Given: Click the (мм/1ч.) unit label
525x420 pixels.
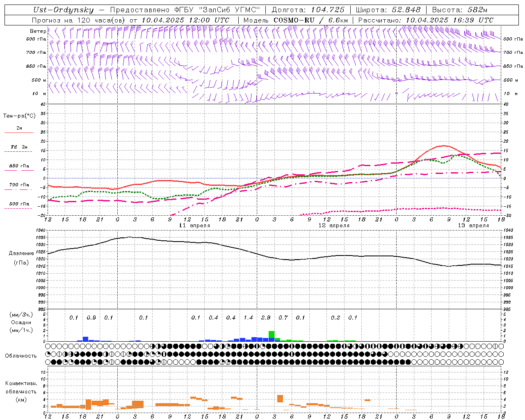Looking at the screenshot, I should (21, 330).
